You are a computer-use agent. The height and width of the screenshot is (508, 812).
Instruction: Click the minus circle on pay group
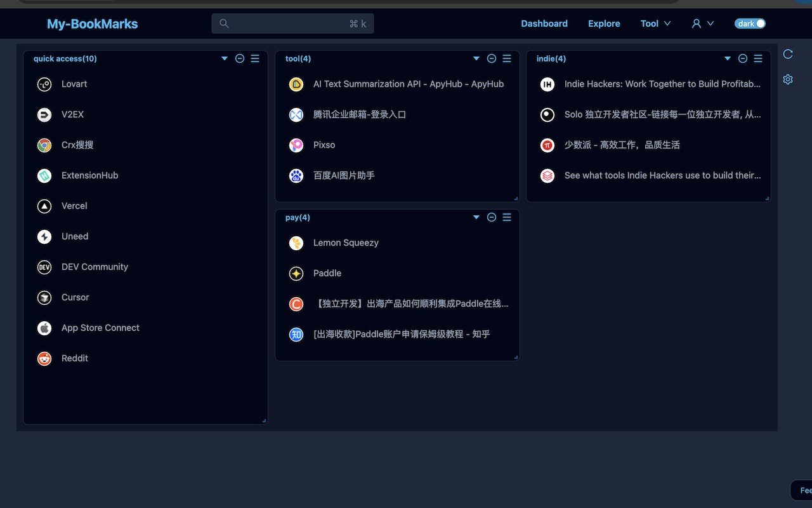click(x=492, y=217)
